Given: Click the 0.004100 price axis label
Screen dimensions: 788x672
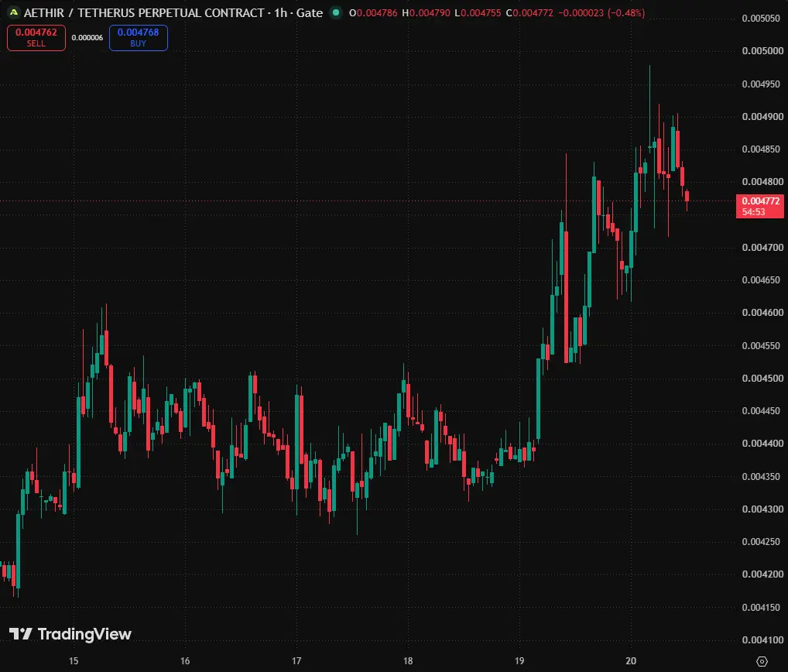Looking at the screenshot, I should [762, 639].
